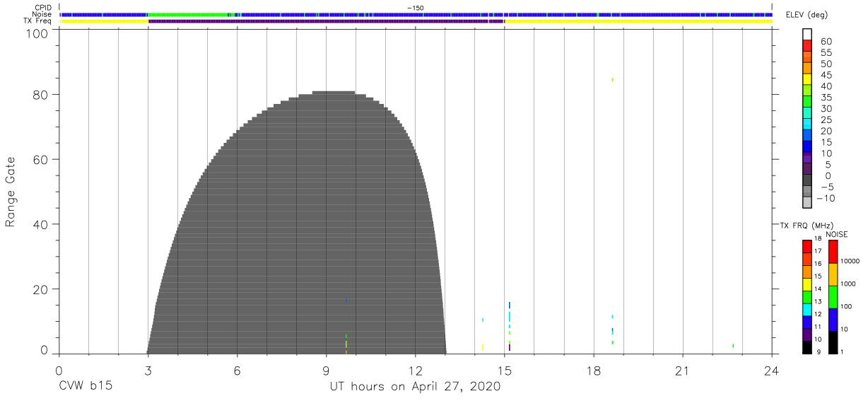Select the red 55–60 degree ELEV swatch
Viewport: 868px width, 401px height.
(x=807, y=46)
